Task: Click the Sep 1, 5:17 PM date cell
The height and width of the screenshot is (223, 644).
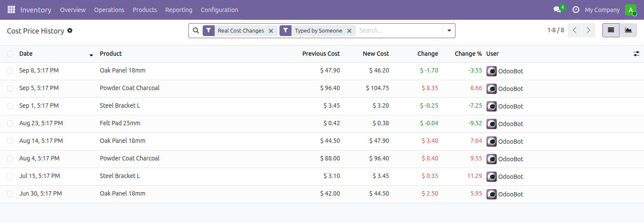Action: point(39,105)
